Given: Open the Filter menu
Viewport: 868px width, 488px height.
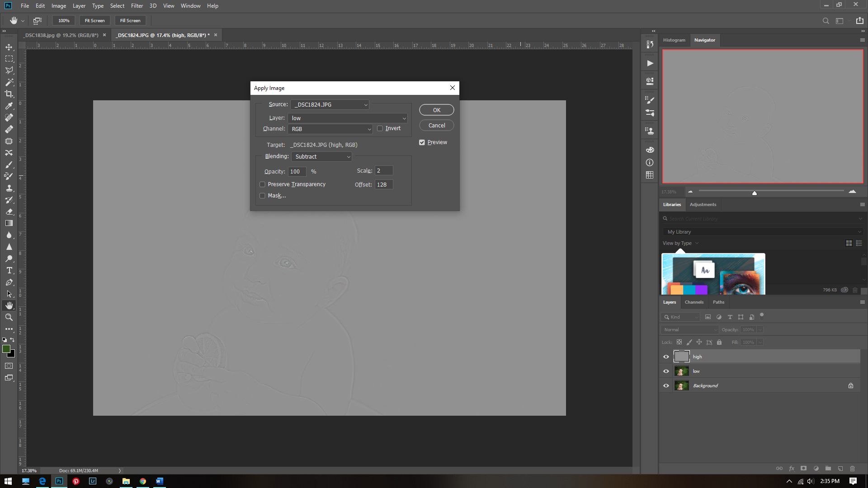Looking at the screenshot, I should click(137, 6).
